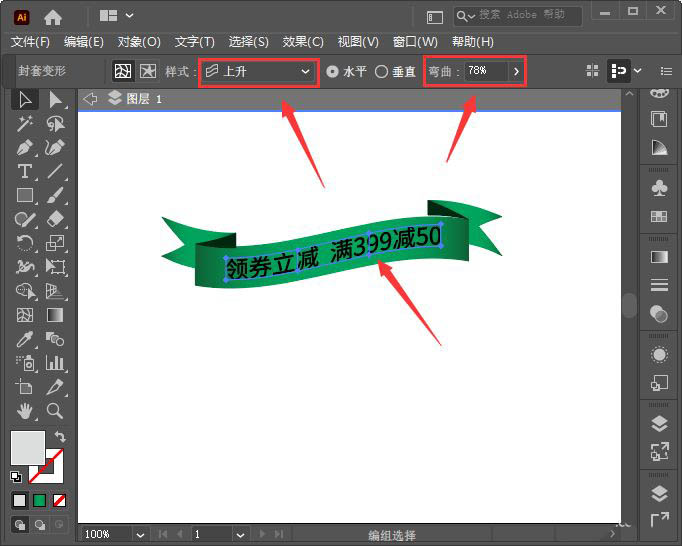
Task: Select the Slice tool
Action: (55, 386)
